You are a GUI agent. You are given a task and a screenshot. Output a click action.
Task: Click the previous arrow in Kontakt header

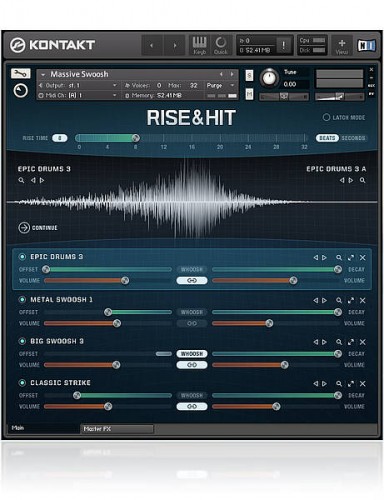[152, 45]
